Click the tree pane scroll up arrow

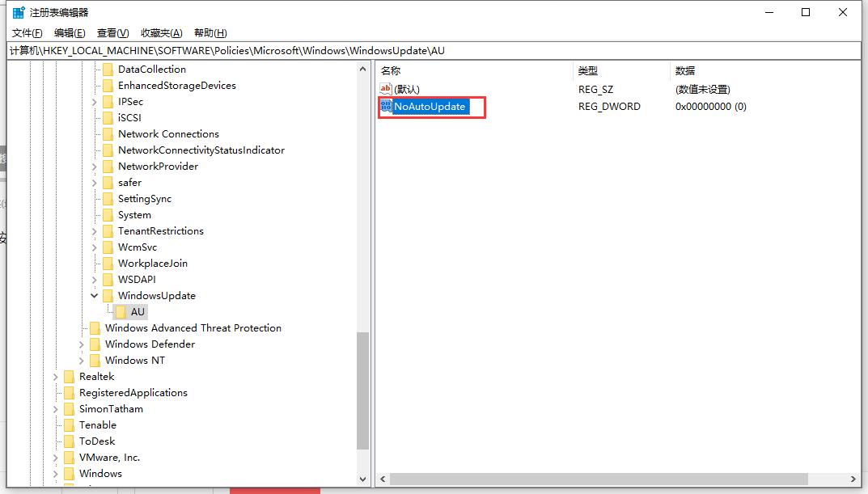[362, 70]
